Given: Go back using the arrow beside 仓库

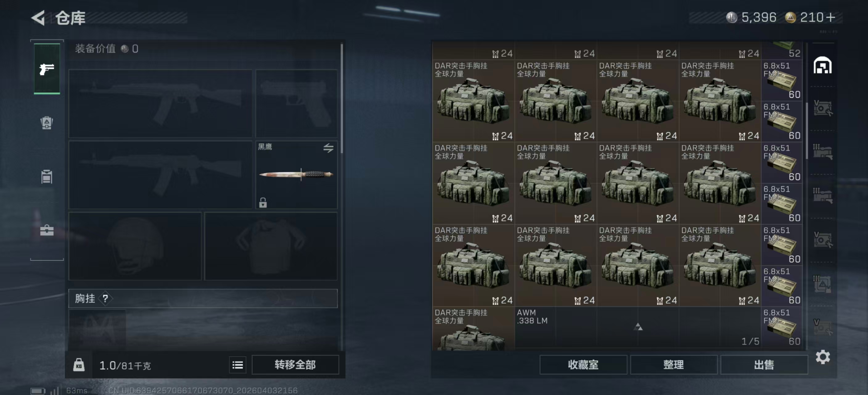Looking at the screenshot, I should [x=38, y=18].
